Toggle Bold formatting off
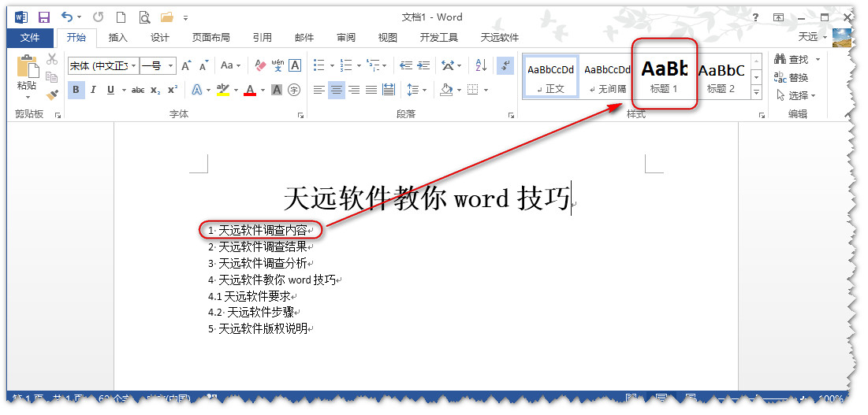This screenshot has width=868, height=415. coord(76,90)
